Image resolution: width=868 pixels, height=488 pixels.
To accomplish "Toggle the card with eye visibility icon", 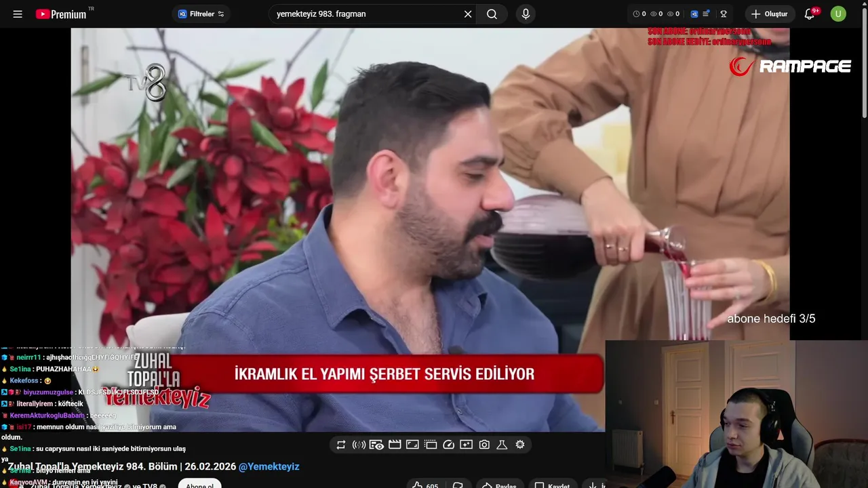I will point(376,445).
